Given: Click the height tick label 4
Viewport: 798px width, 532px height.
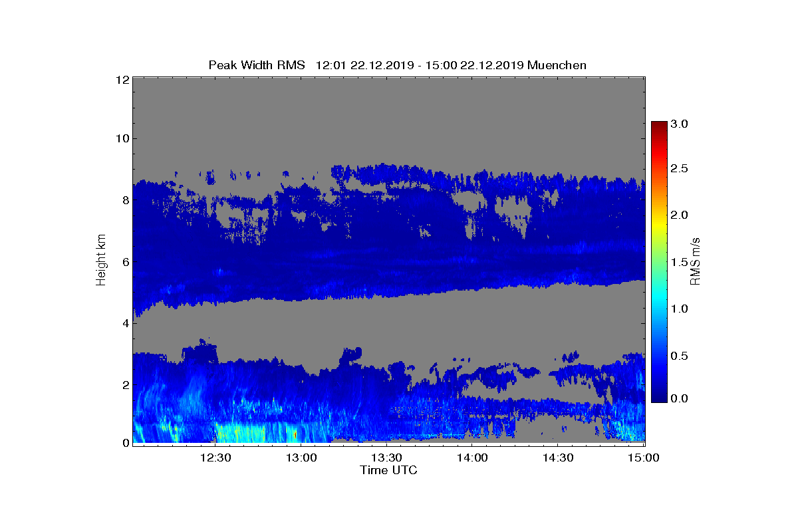Looking at the screenshot, I should click(124, 323).
